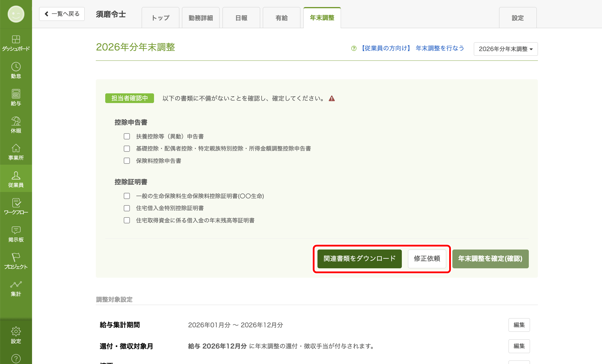Click 年末調整を確定(確認) button

490,259
